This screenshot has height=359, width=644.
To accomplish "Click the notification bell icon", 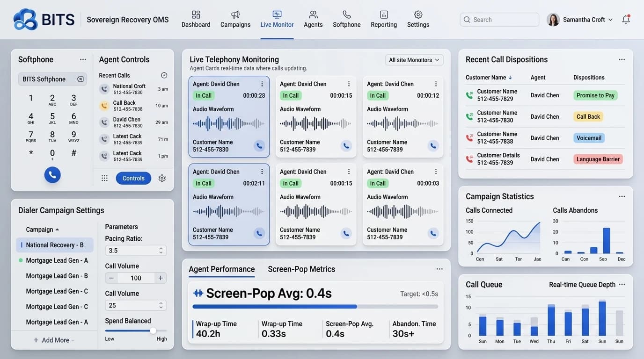I will coord(626,19).
